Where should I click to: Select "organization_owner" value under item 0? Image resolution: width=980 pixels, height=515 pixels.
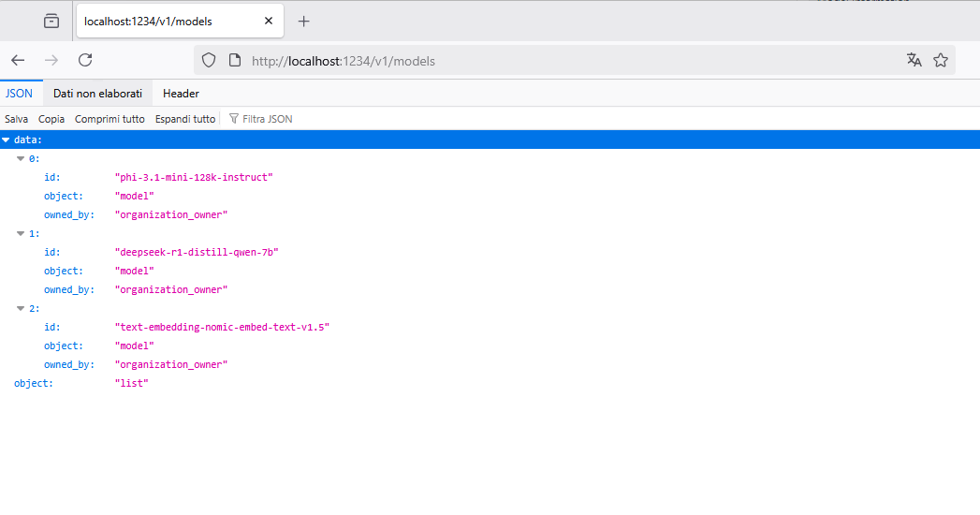[171, 215]
